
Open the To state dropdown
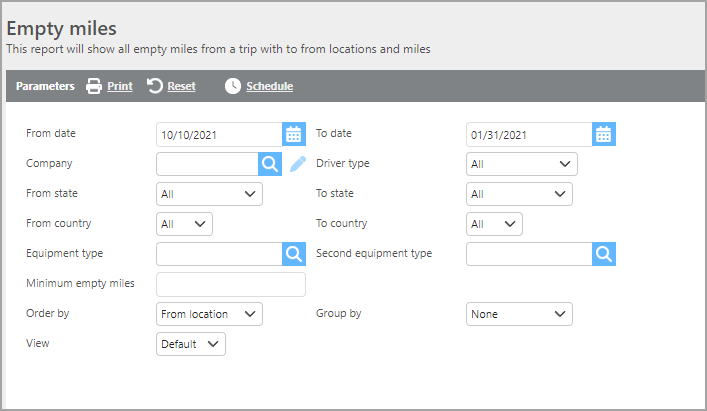pos(519,194)
